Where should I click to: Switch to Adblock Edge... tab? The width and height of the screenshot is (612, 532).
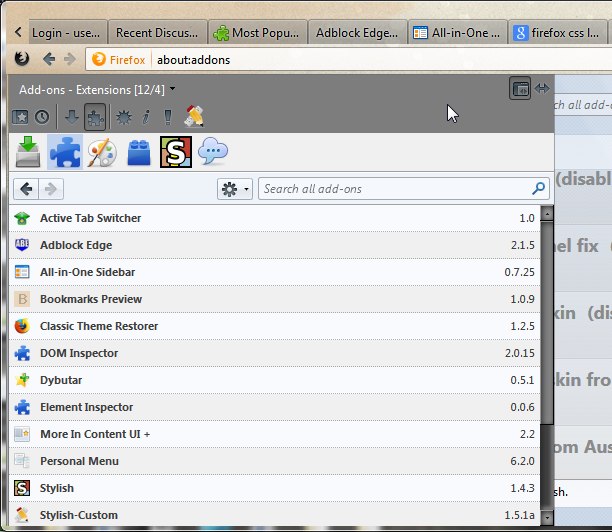pyautogui.click(x=358, y=33)
